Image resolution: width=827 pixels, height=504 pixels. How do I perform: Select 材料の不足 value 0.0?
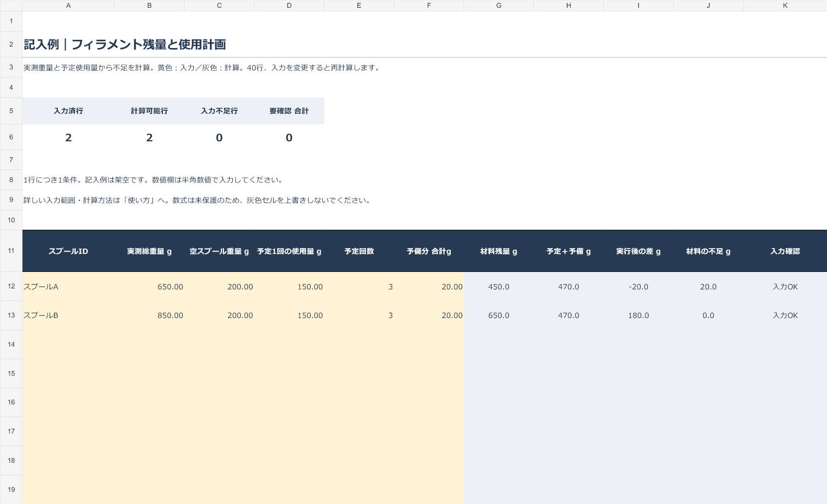pos(708,315)
